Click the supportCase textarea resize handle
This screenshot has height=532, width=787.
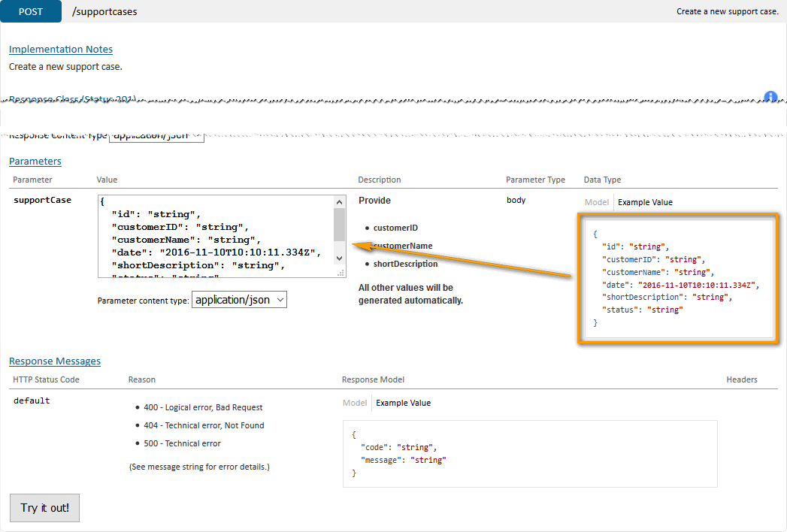tap(340, 272)
